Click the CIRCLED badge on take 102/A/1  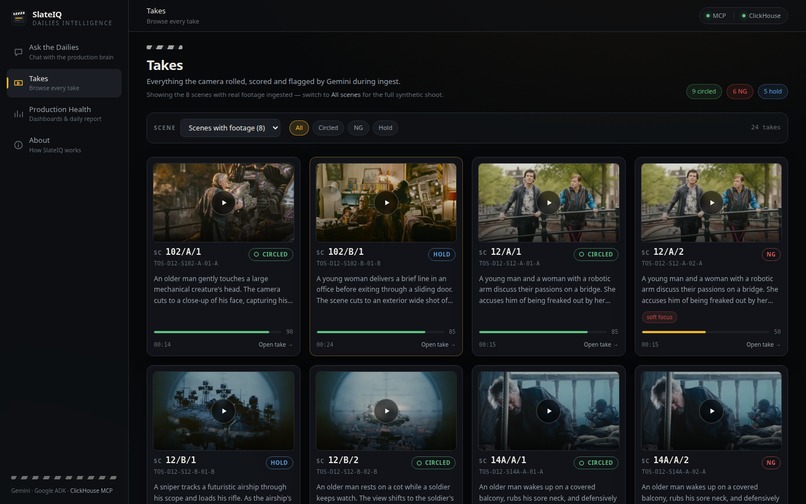coord(271,254)
